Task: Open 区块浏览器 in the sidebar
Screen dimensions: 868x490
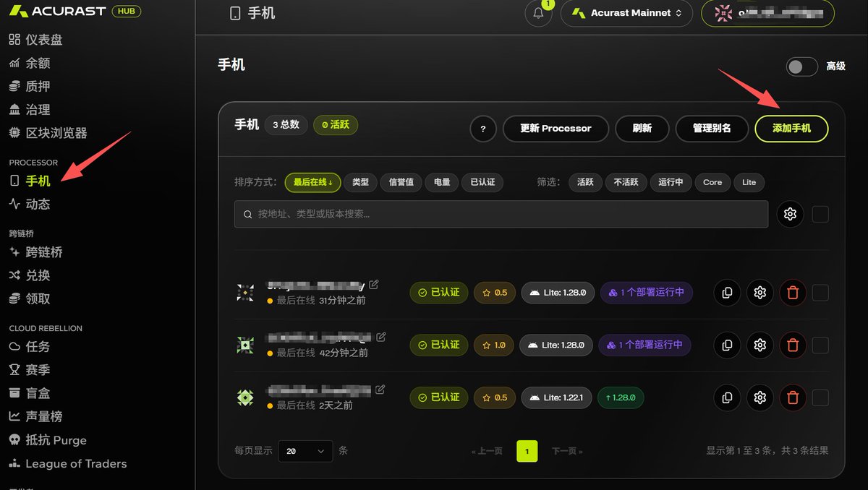Action: point(48,133)
